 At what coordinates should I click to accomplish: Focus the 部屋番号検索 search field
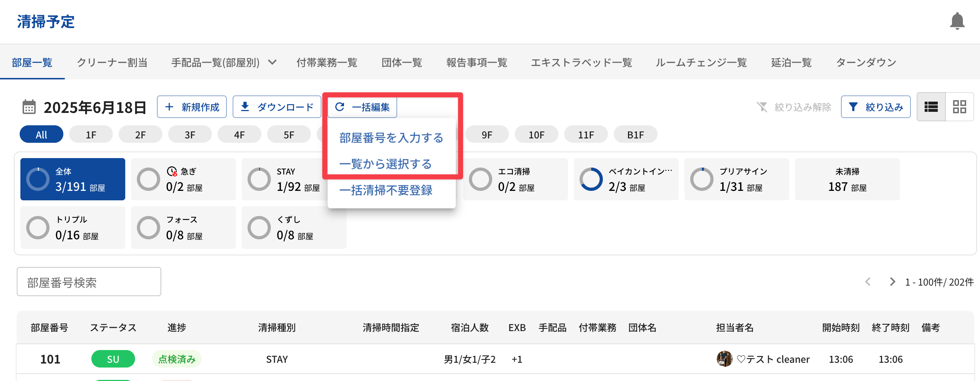click(88, 282)
